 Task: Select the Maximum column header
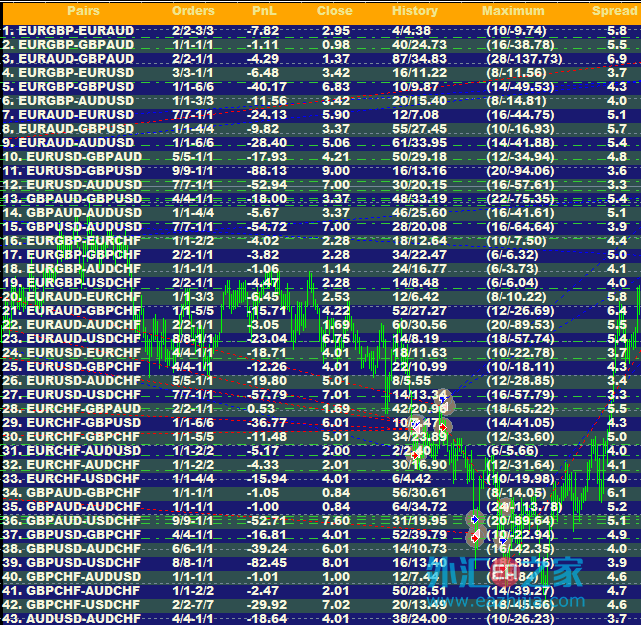click(513, 11)
